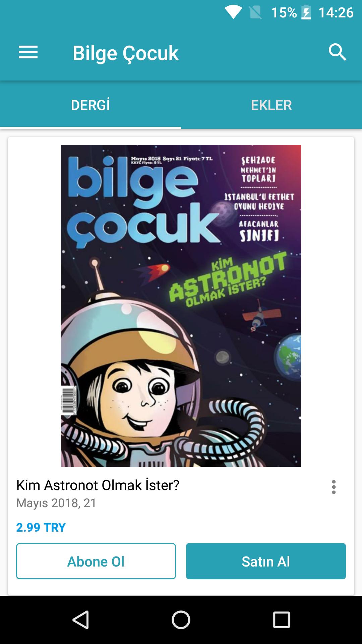Switch to the EKLER tab

click(271, 105)
